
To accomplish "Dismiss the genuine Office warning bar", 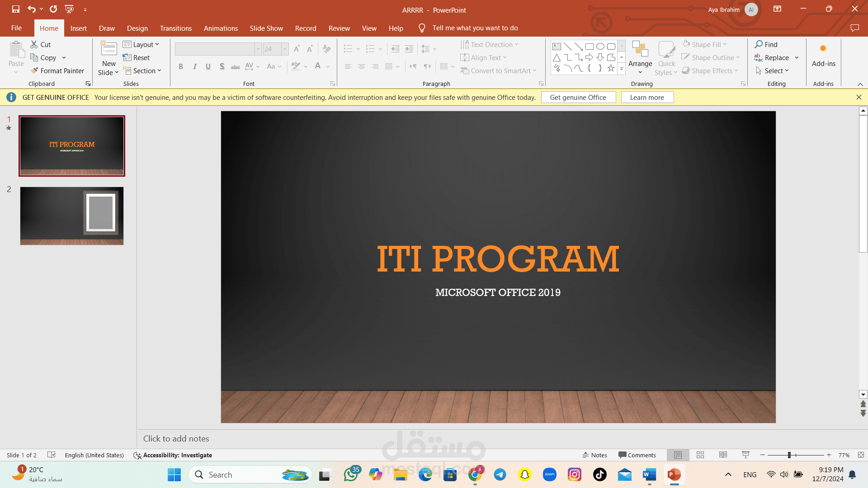I will pos(859,97).
